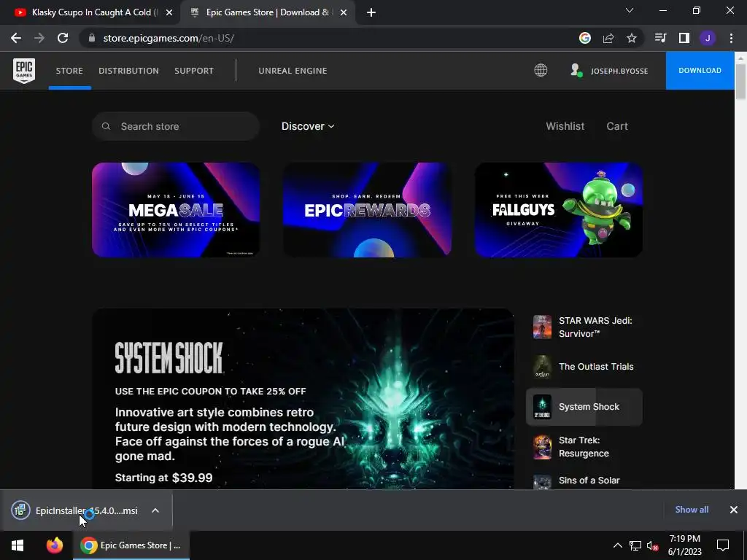This screenshot has width=747, height=560.
Task: Open the Cart link
Action: (617, 126)
